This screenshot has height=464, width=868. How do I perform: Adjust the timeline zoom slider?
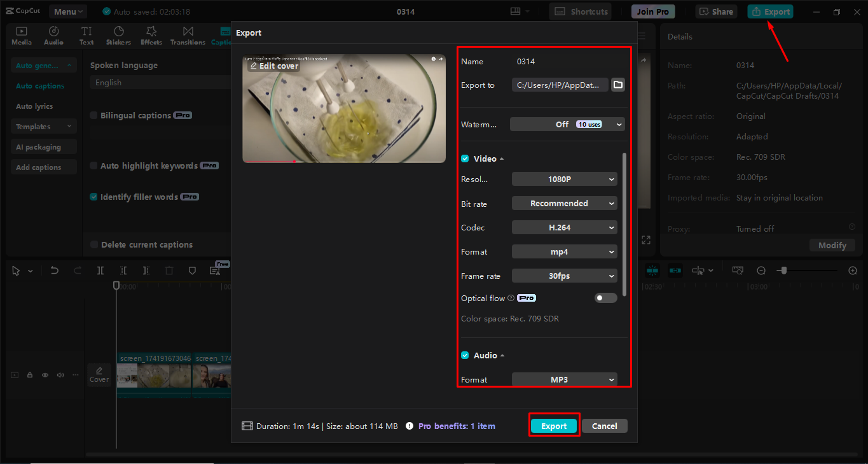coord(783,270)
